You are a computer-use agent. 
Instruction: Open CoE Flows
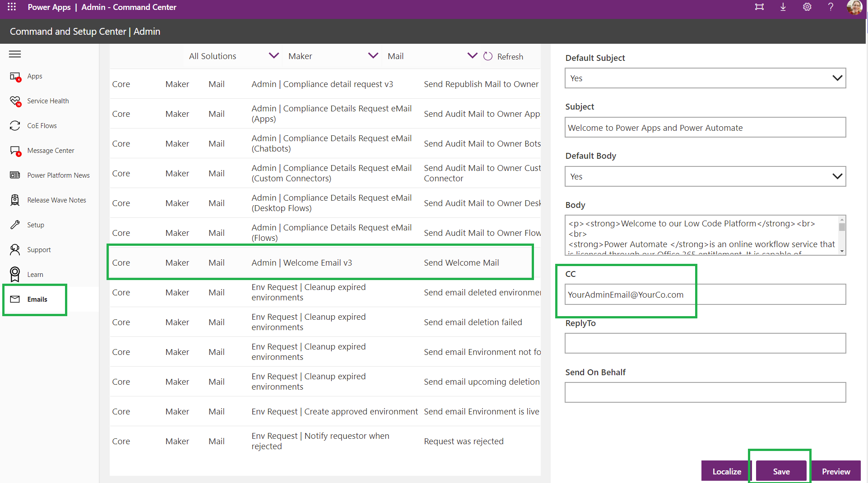42,125
